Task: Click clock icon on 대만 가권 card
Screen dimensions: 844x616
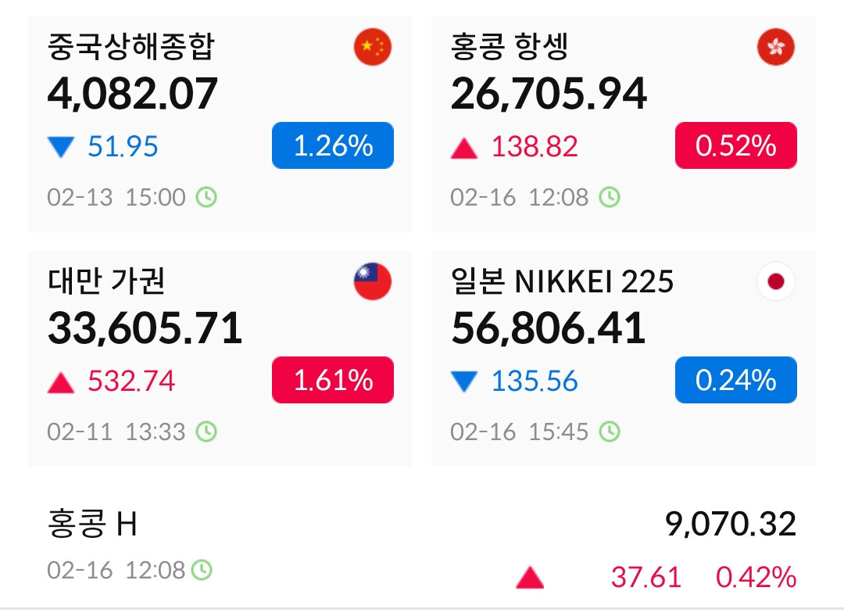Action: pyautogui.click(x=206, y=432)
